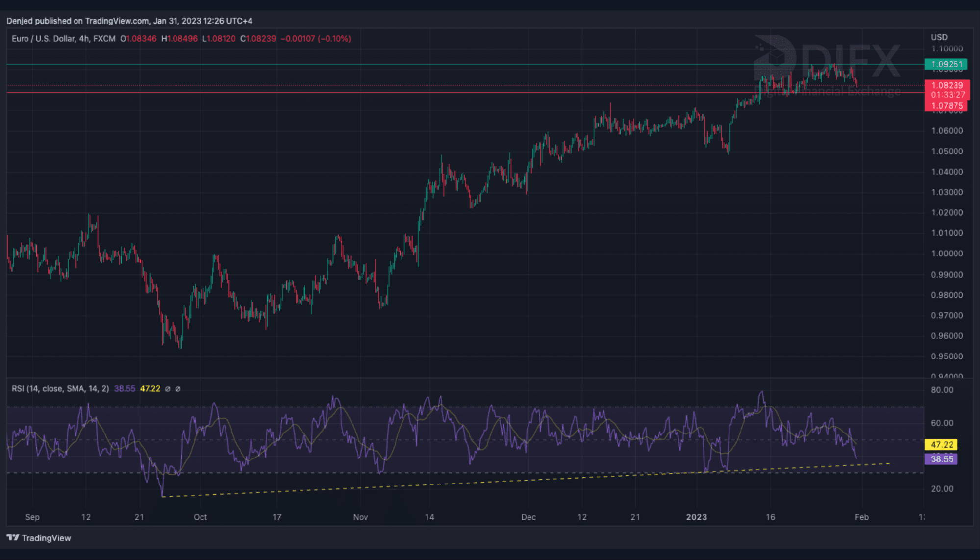The width and height of the screenshot is (980, 560).
Task: Click the 2023 label on time axis
Action: click(x=696, y=517)
